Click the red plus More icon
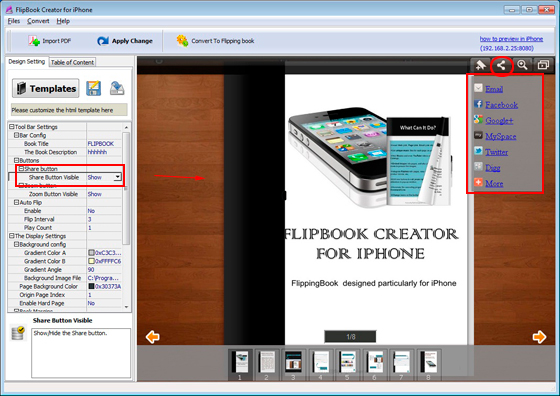The width and height of the screenshot is (560, 396). click(478, 182)
